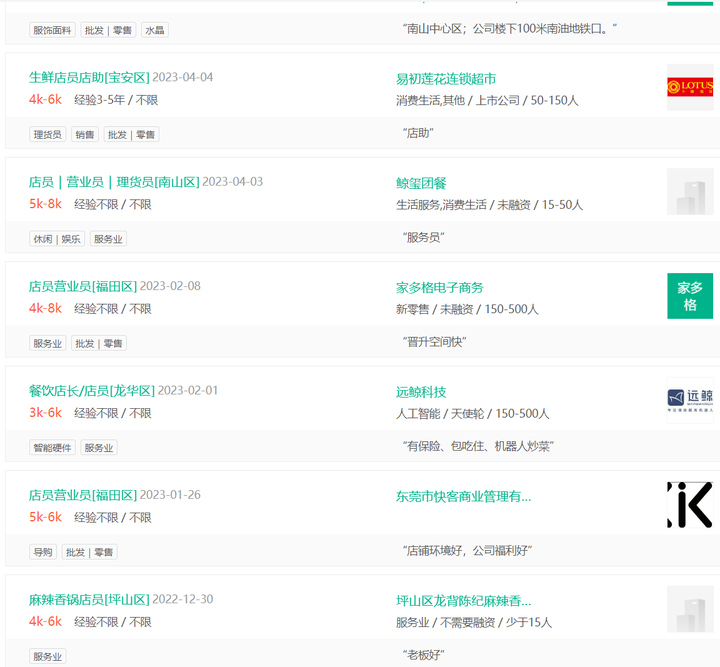Viewport: 720px width, 667px height.
Task: Visit the 坪山区龙背陈纪麻辣香... company page
Action: point(463,601)
